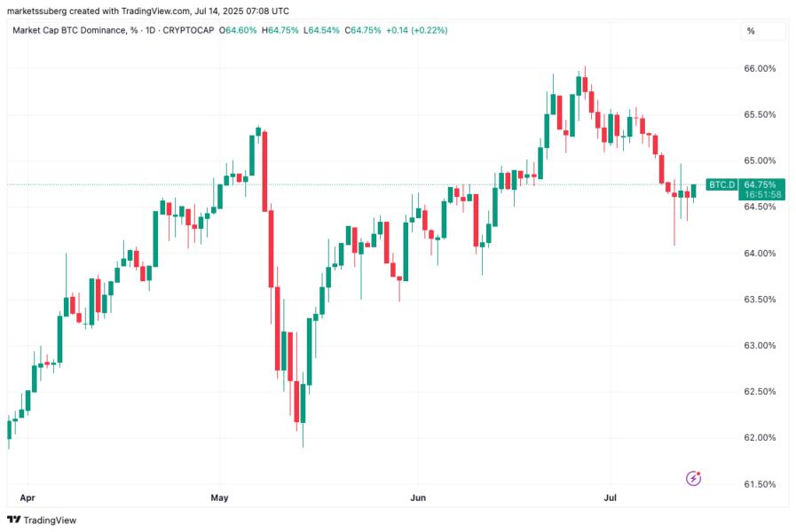Screen dimensions: 796x532
Task: Click the tall red candle after early May peak
Action: pyautogui.click(x=265, y=171)
